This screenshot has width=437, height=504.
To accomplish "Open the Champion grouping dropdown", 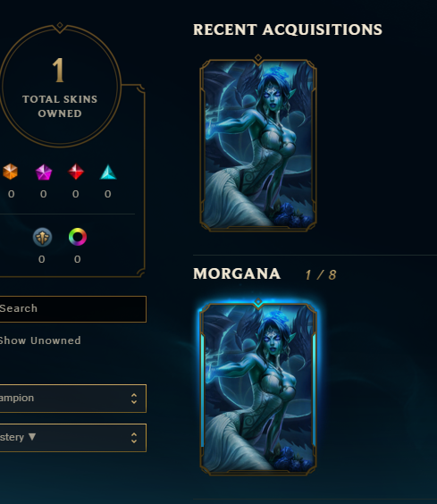I will click(x=73, y=399).
